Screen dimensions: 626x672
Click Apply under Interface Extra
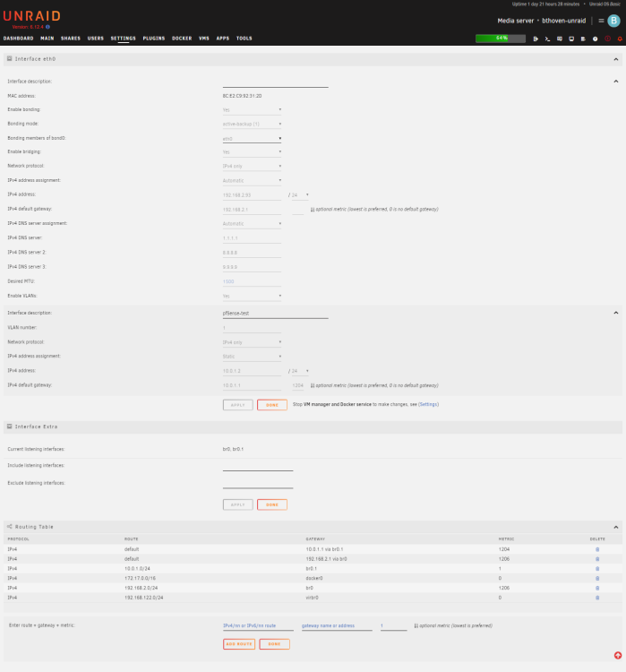pyautogui.click(x=238, y=504)
